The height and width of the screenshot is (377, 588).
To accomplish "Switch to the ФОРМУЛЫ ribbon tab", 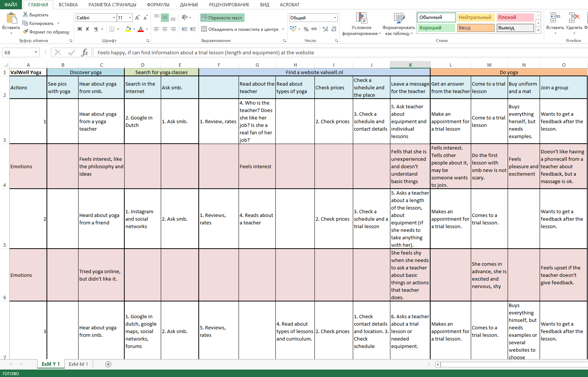I will pos(158,4).
